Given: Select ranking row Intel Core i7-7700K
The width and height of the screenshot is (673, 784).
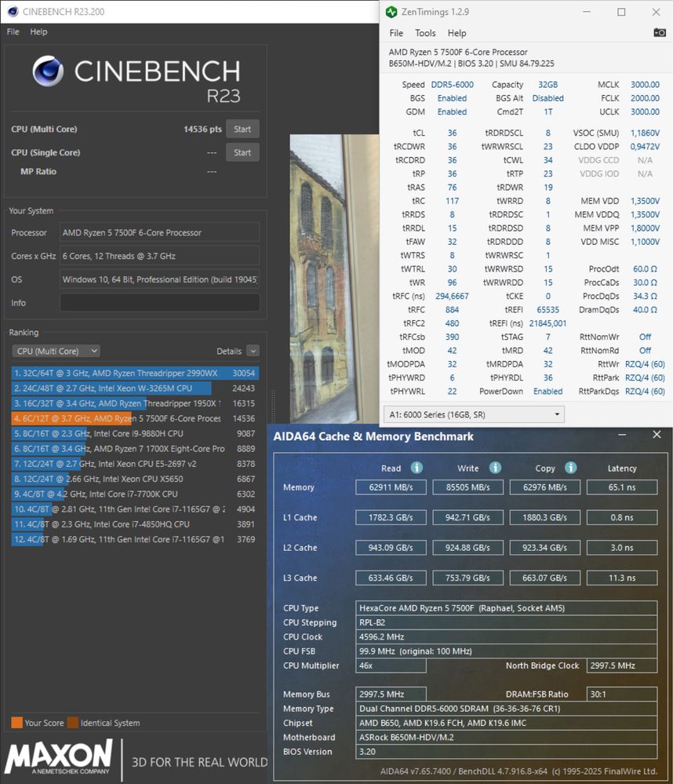Looking at the screenshot, I should click(x=135, y=494).
